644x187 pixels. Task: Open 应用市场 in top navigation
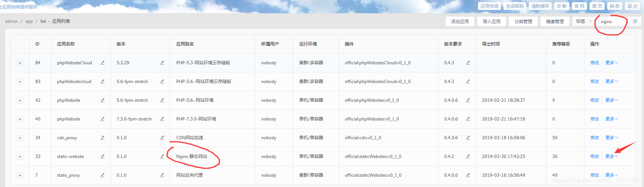(x=489, y=6)
